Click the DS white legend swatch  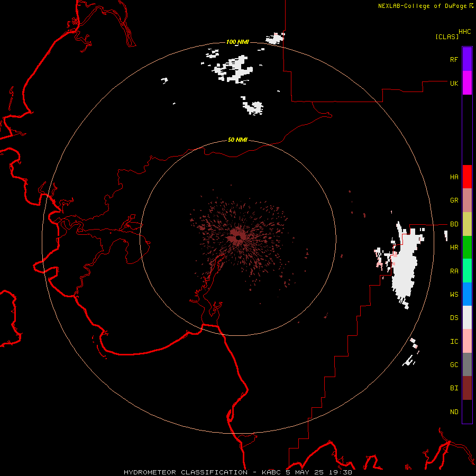pyautogui.click(x=467, y=317)
